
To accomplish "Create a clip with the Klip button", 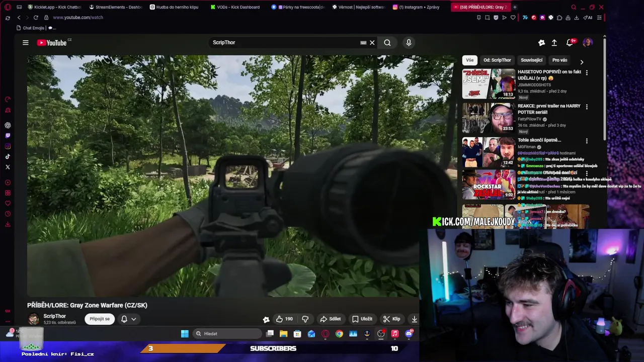I will 391,319.
